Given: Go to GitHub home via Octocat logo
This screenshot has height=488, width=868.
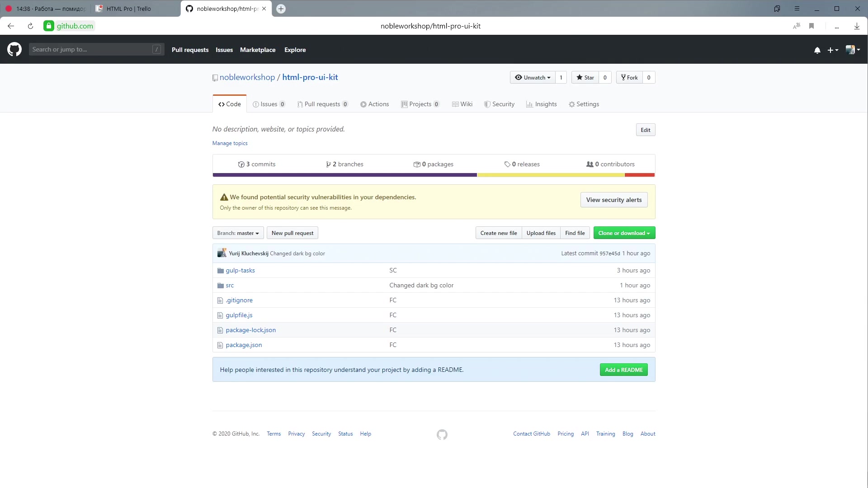Looking at the screenshot, I should click(14, 49).
